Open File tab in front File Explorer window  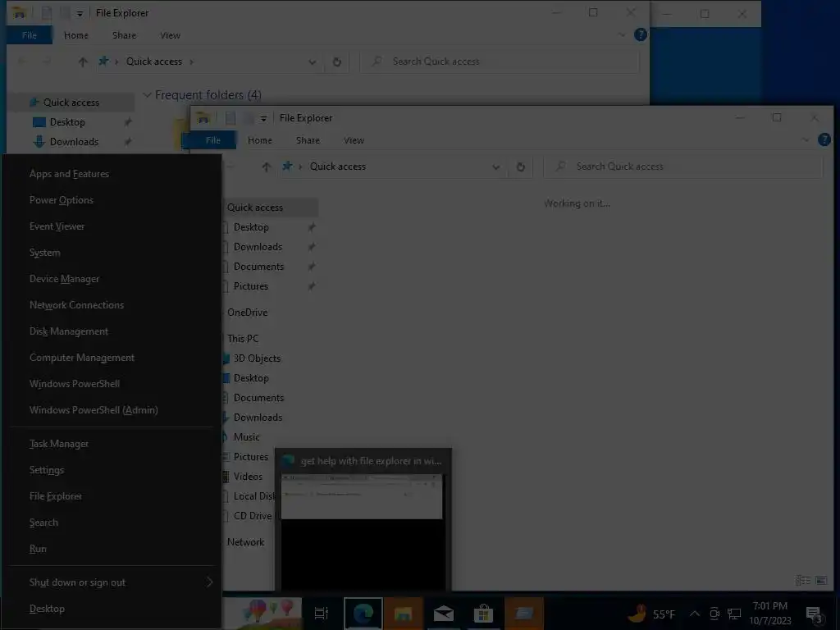tap(212, 140)
